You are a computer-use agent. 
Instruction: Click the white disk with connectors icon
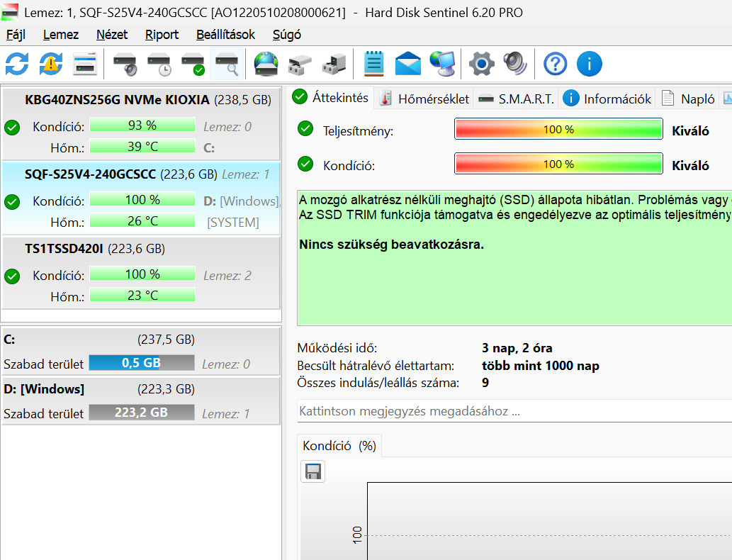click(300, 65)
